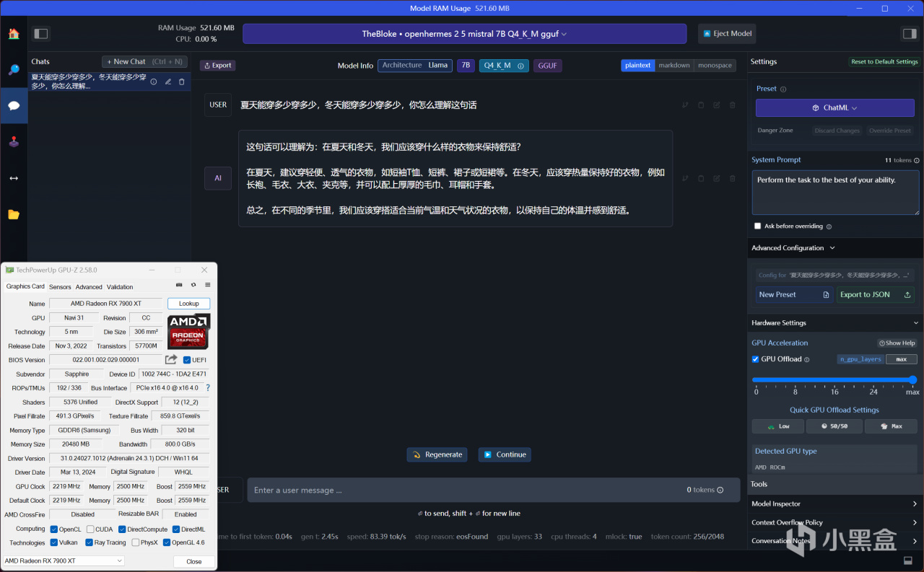
Task: Toggle the left chats sidebar panel icon
Action: 41,33
